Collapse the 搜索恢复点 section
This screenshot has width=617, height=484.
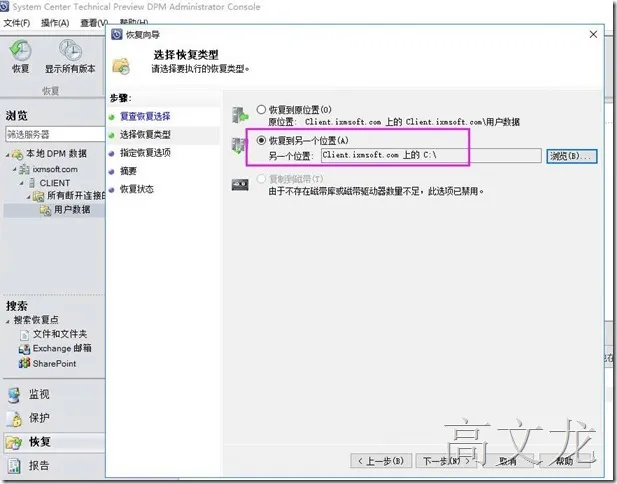coord(8,321)
